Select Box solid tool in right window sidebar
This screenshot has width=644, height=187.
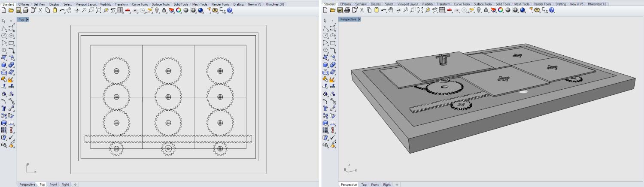[326, 65]
